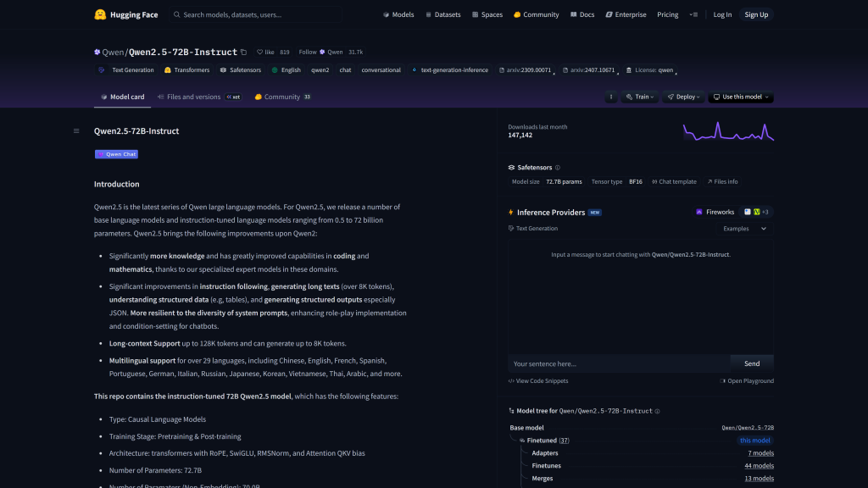Click the Sign Up button
The height and width of the screenshot is (488, 868).
point(756,15)
